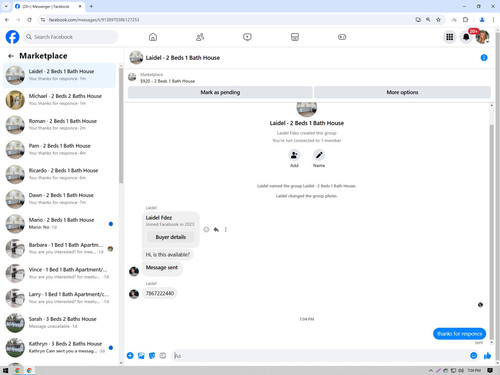Open the Watch video icon
This screenshot has width=500, height=375.
[x=247, y=37]
